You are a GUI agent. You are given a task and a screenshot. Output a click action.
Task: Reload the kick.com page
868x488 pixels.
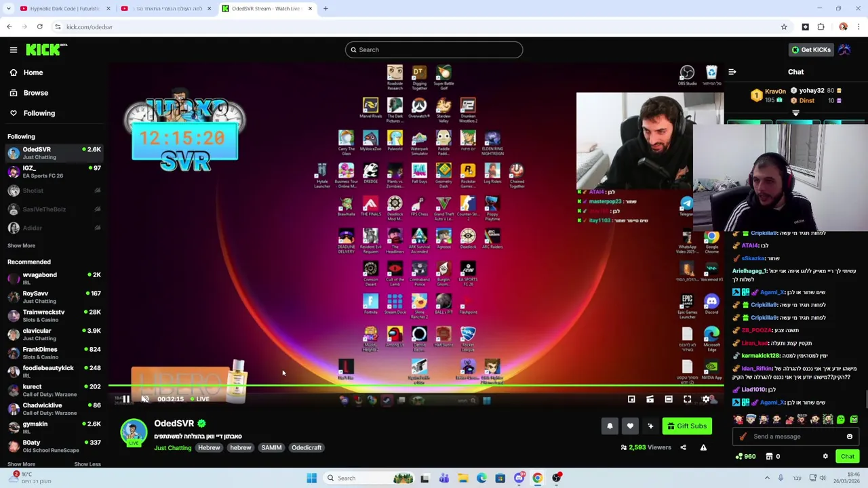click(40, 27)
